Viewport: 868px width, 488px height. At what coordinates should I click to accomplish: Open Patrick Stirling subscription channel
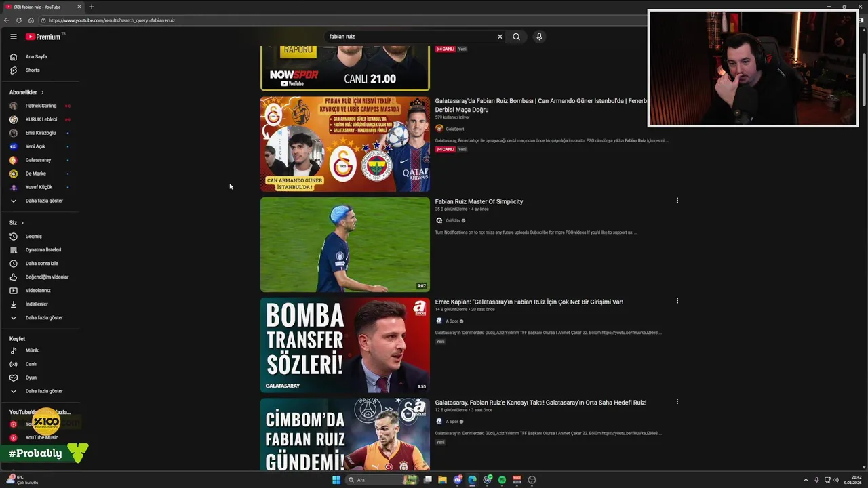click(40, 106)
